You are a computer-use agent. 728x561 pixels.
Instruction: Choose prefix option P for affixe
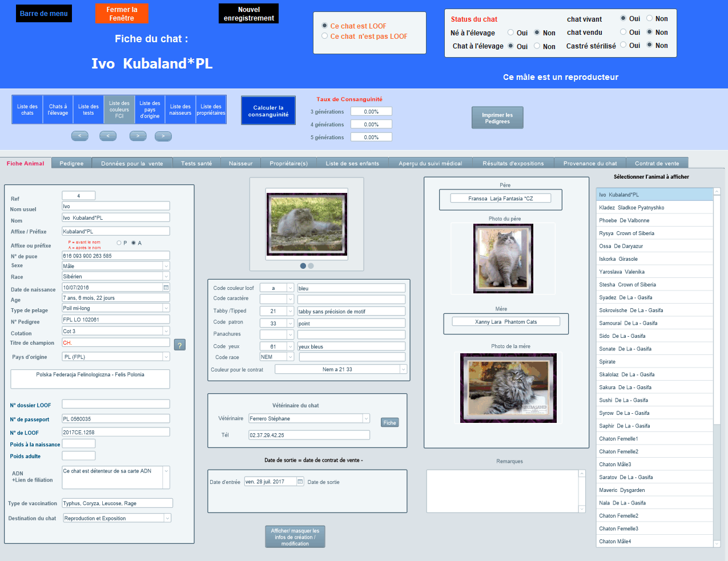pyautogui.click(x=119, y=243)
